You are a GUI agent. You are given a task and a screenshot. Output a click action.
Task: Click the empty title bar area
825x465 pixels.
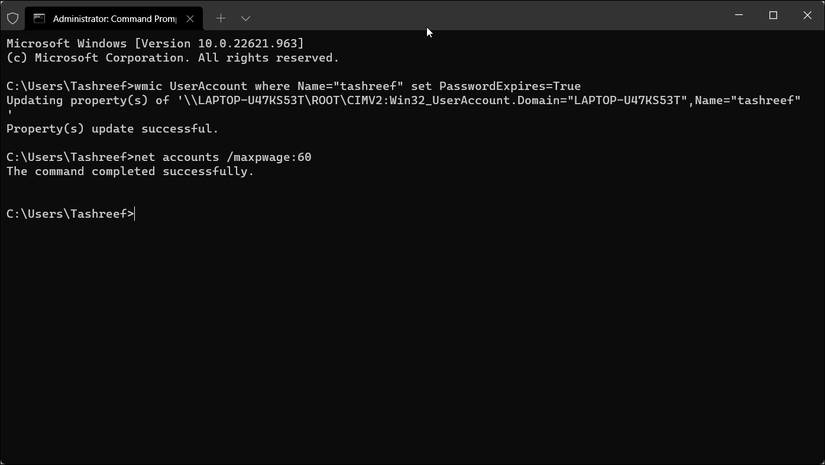[500, 17]
